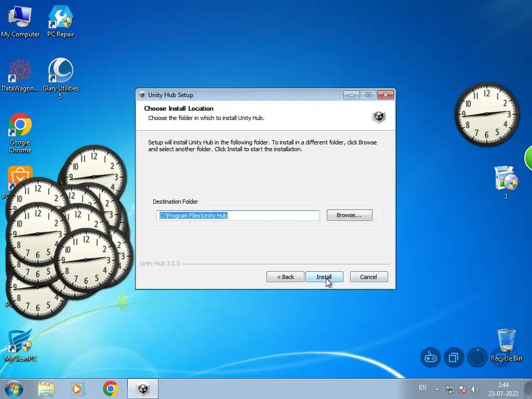Viewport: 532px width, 399px height.
Task: Open media player from the taskbar
Action: tap(77, 389)
